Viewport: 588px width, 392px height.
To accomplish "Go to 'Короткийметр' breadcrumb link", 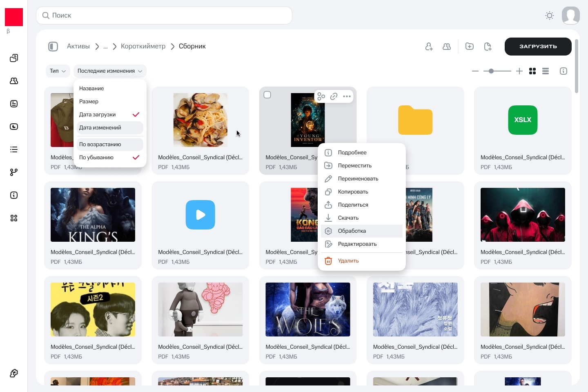I will 143,47.
